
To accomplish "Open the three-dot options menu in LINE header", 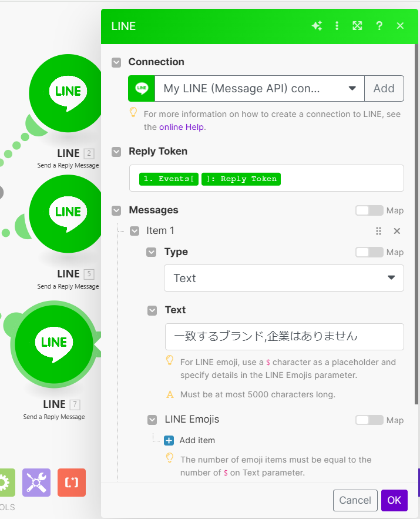I will pos(337,26).
